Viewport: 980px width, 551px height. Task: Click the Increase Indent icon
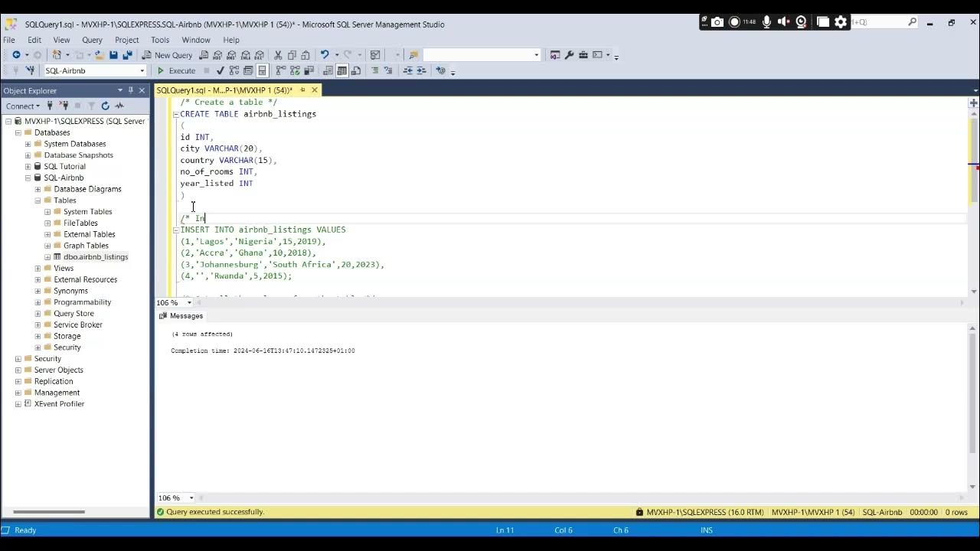pyautogui.click(x=421, y=70)
